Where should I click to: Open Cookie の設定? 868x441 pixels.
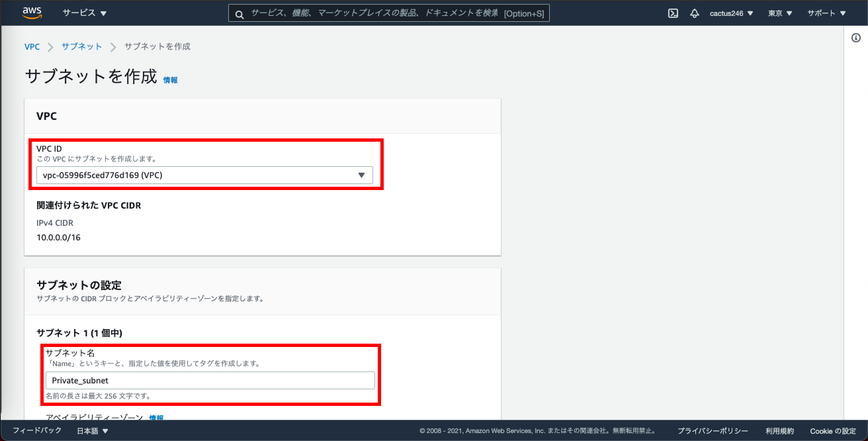pos(833,430)
